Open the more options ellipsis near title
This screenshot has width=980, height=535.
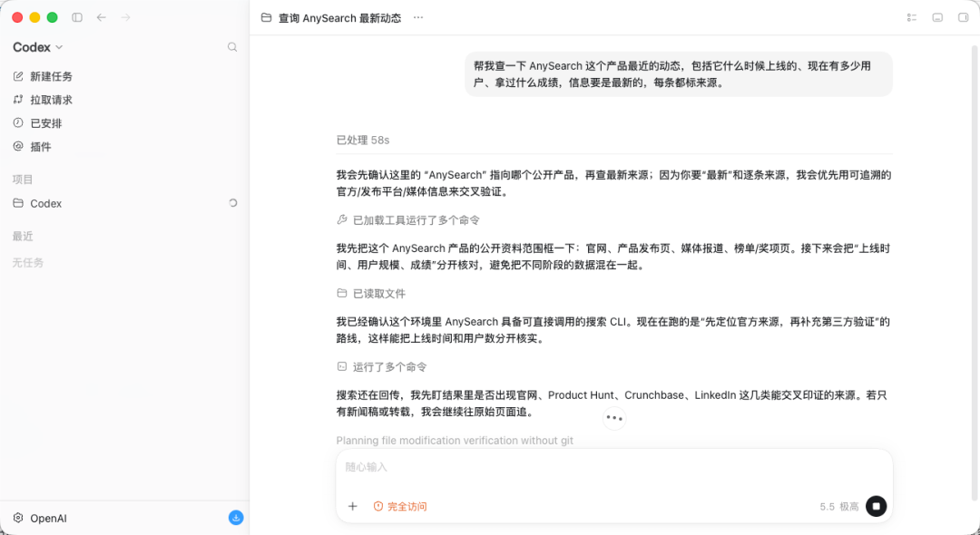pos(418,17)
